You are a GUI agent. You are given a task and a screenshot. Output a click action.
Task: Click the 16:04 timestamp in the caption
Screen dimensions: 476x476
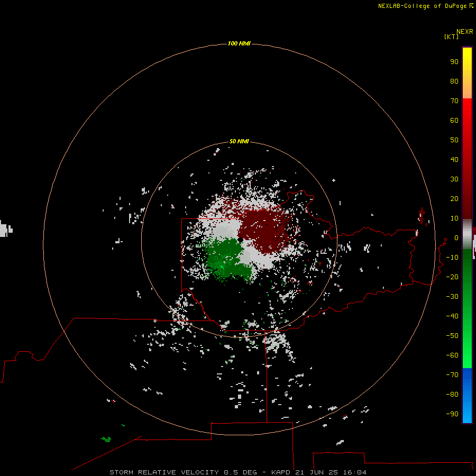coord(354,472)
